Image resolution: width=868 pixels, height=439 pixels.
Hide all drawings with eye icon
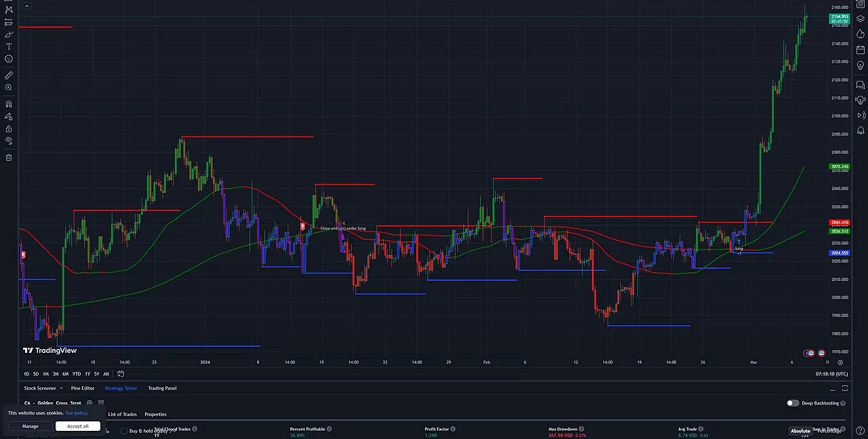click(x=9, y=140)
